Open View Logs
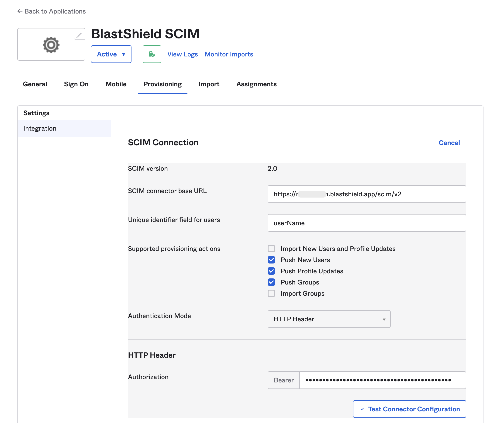Screen dimensions: 504x423 pyautogui.click(x=182, y=54)
